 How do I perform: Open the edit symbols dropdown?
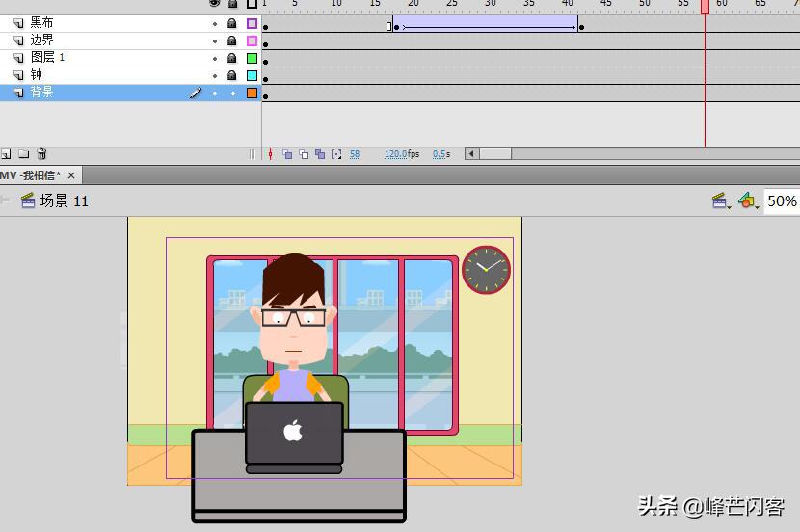point(749,201)
